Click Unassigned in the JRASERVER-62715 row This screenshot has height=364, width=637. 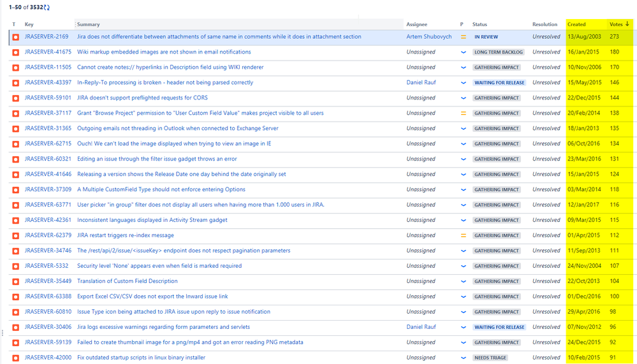coord(420,143)
